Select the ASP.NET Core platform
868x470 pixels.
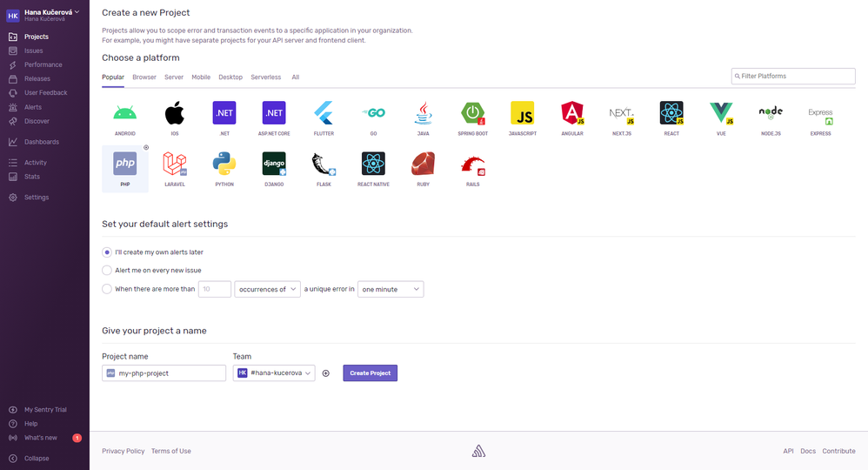click(274, 113)
